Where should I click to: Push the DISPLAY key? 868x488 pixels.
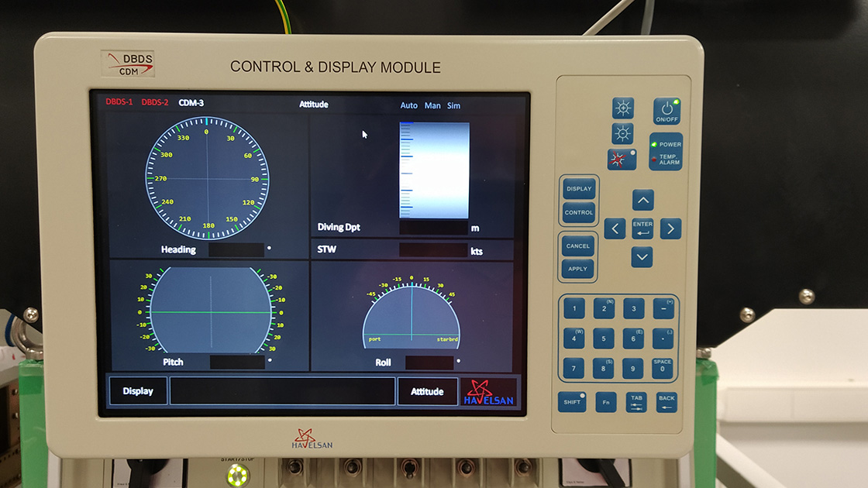click(x=579, y=189)
